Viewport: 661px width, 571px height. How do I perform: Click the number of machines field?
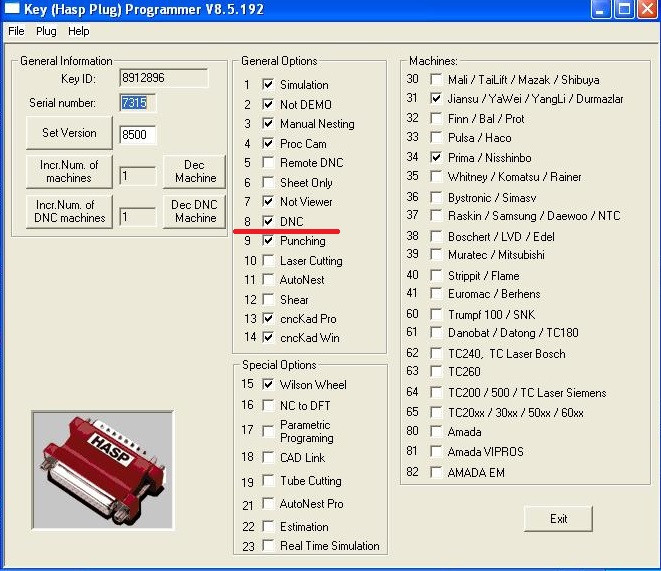pos(137,176)
